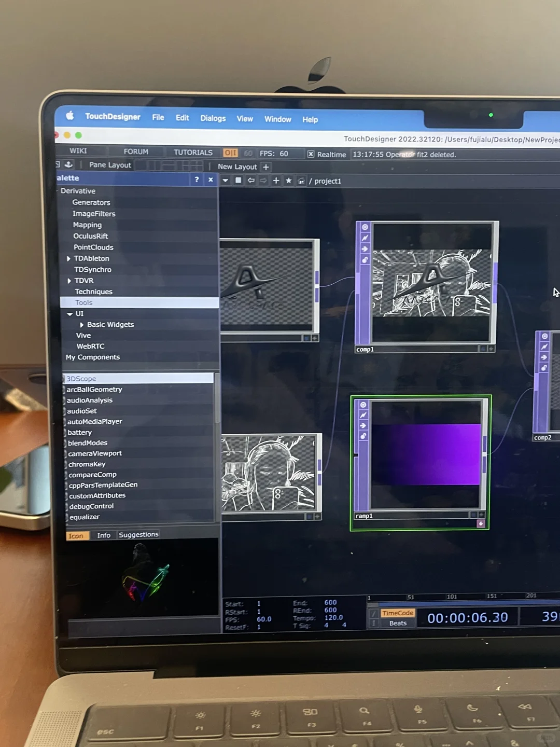Open the TouchDesigner application menu
This screenshot has height=747, width=560.
[x=113, y=117]
